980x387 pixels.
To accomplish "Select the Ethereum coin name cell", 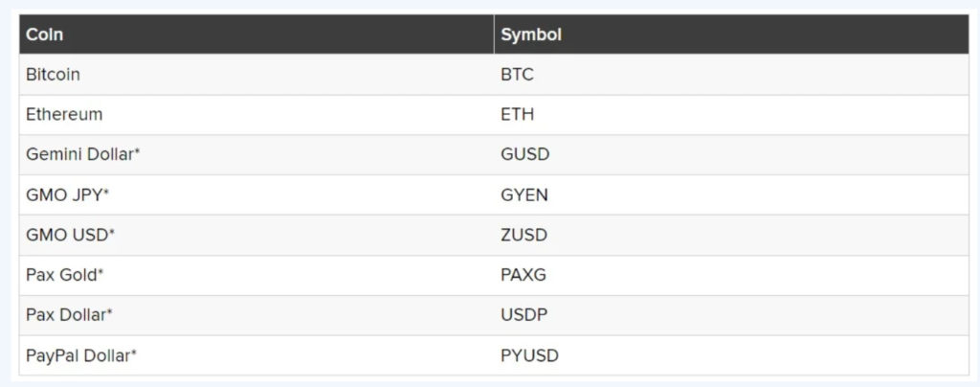I will point(63,114).
